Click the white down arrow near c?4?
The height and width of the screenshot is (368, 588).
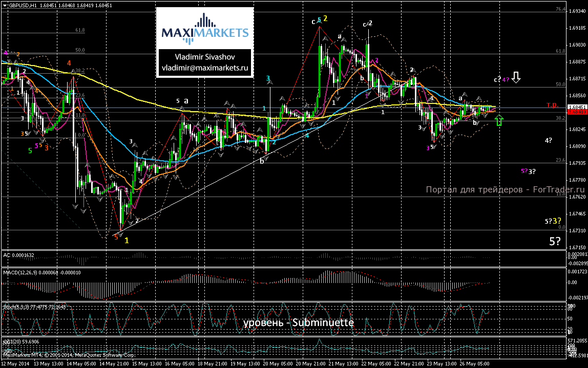(516, 78)
